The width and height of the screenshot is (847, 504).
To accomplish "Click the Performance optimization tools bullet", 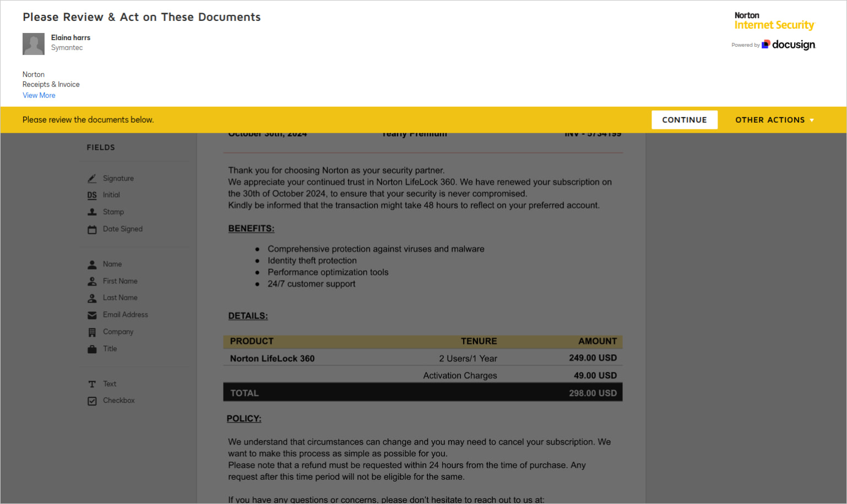I will (x=328, y=272).
